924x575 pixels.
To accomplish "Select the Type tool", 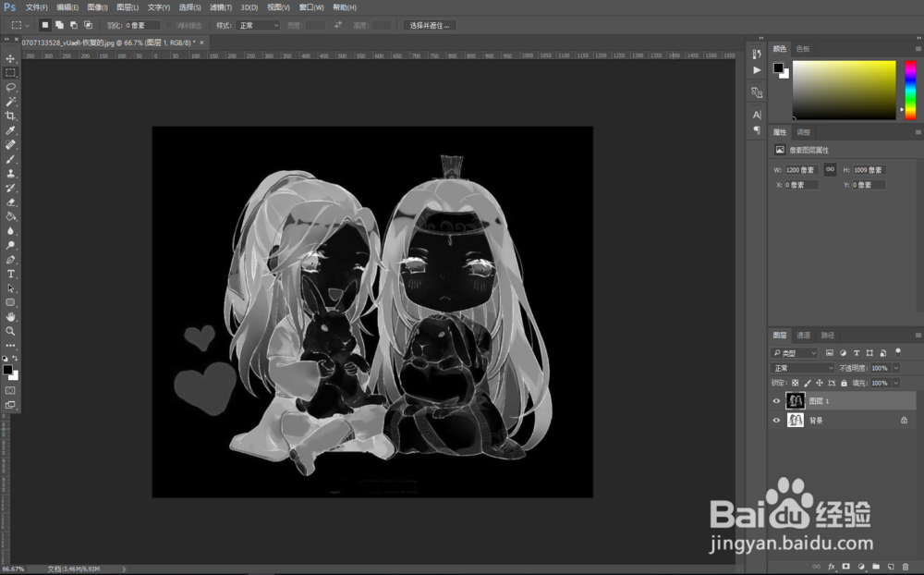I will click(10, 274).
